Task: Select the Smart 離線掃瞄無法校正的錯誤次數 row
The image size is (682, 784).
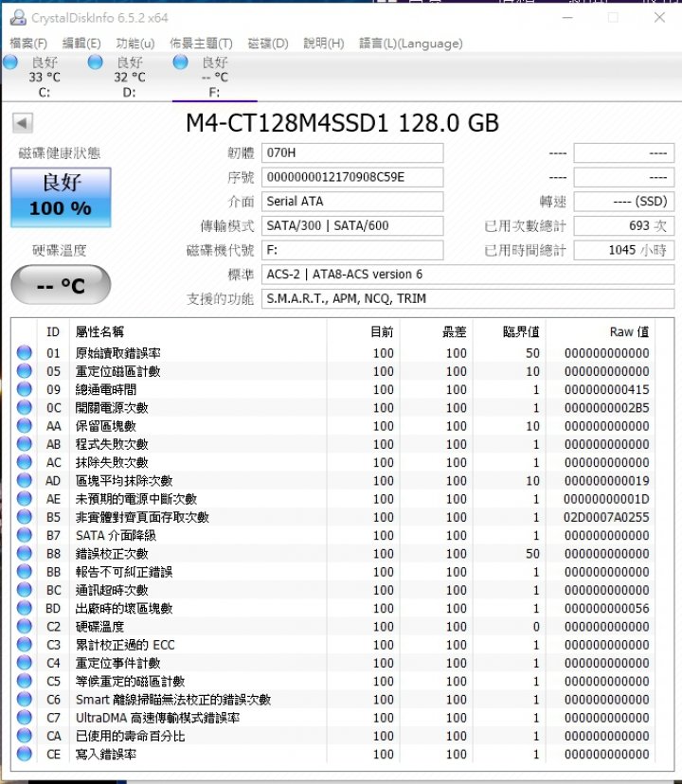Action: pos(333,699)
